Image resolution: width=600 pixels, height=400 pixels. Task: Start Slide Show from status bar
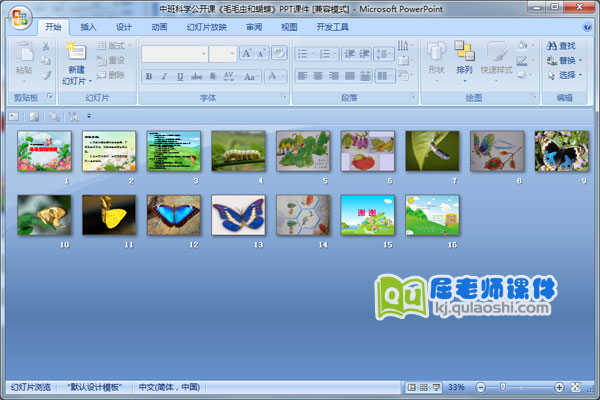click(436, 387)
